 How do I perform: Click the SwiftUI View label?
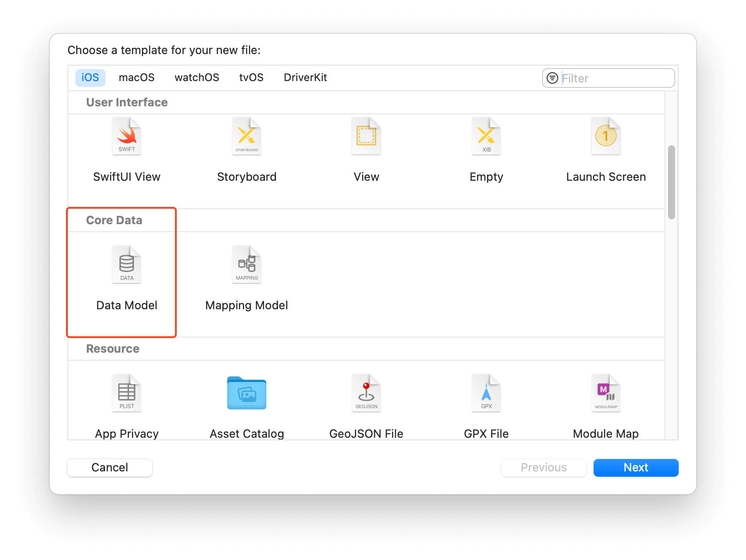(x=127, y=177)
